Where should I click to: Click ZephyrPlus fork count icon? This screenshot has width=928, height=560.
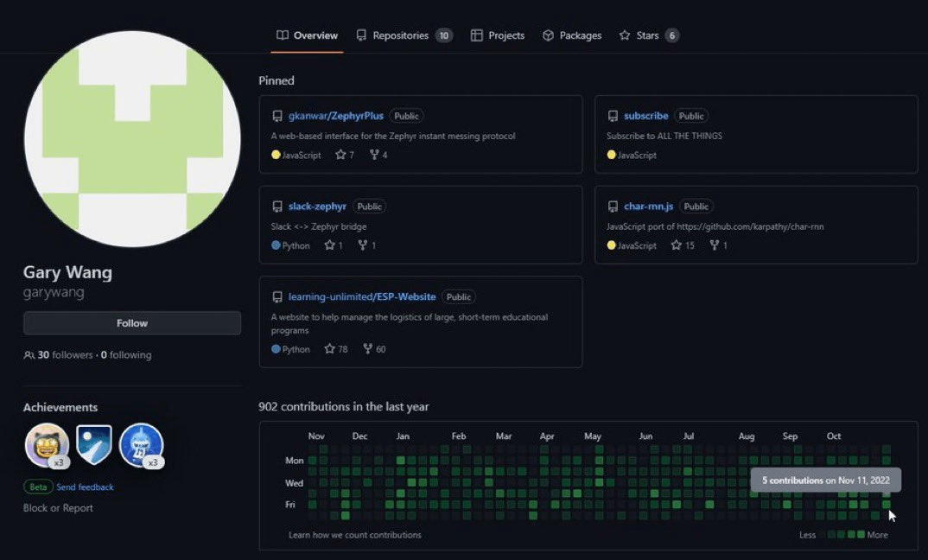(373, 155)
